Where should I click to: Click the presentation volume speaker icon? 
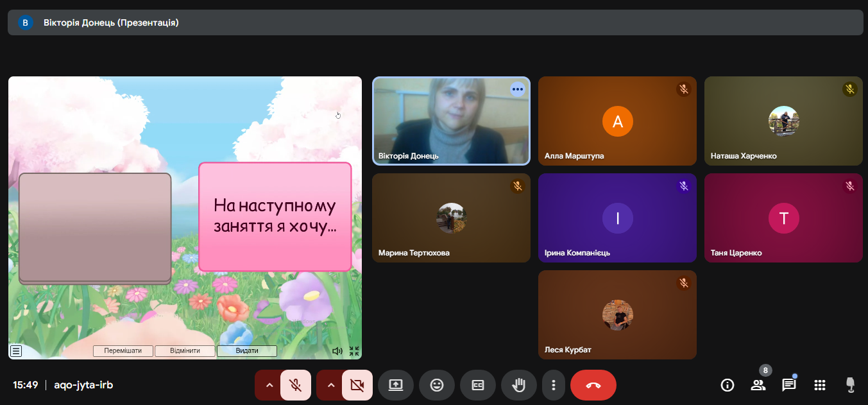337,351
